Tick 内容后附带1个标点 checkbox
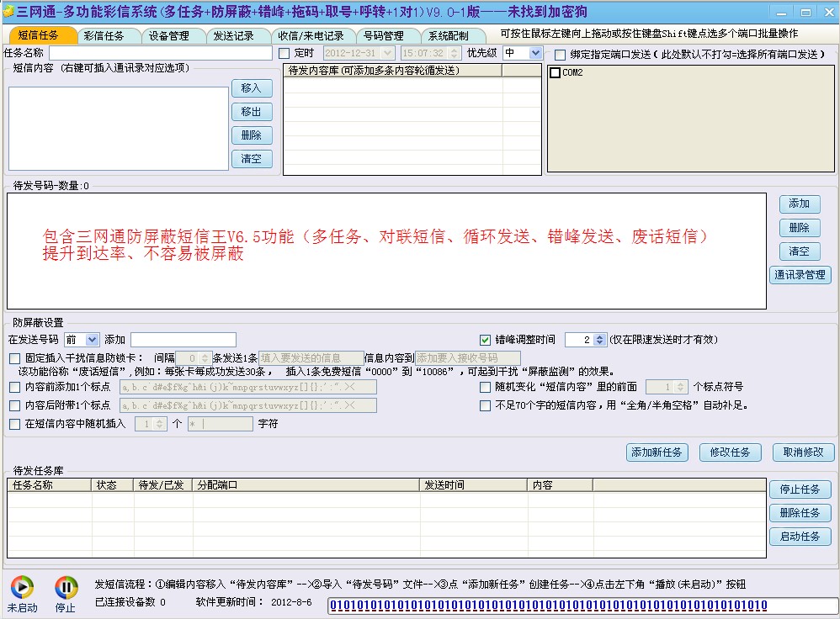The image size is (840, 619). [15, 405]
